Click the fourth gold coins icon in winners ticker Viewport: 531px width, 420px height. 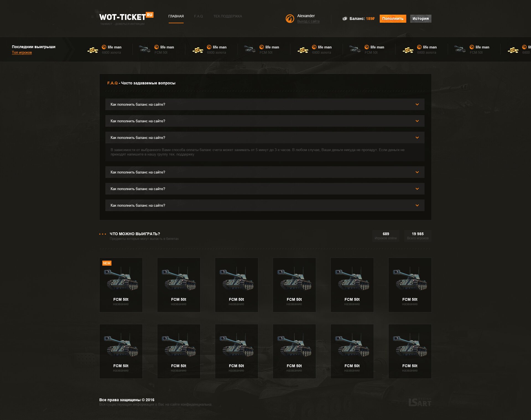point(408,50)
